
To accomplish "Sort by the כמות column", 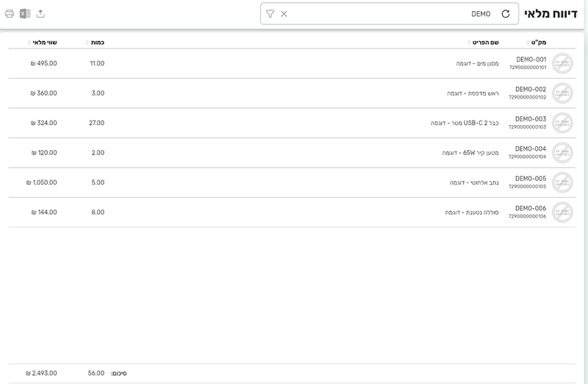I will point(96,43).
